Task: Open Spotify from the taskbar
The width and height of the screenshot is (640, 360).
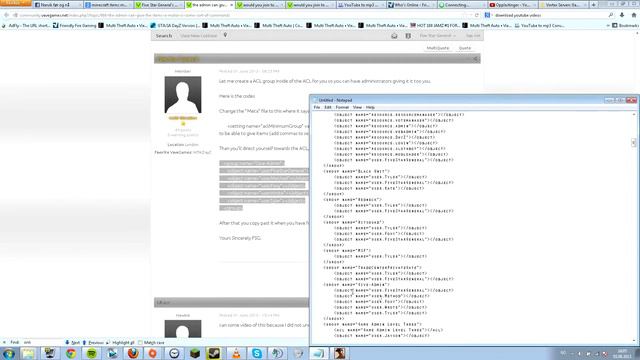Action: (91, 353)
